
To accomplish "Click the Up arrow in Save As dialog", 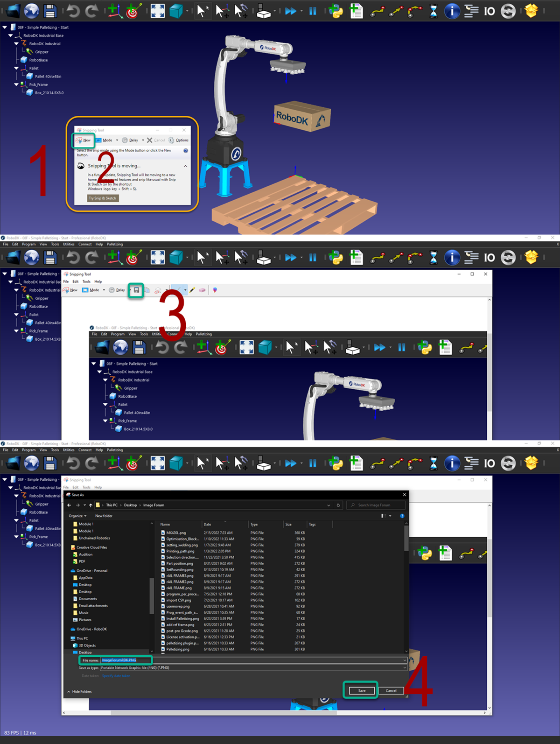I will 91,505.
